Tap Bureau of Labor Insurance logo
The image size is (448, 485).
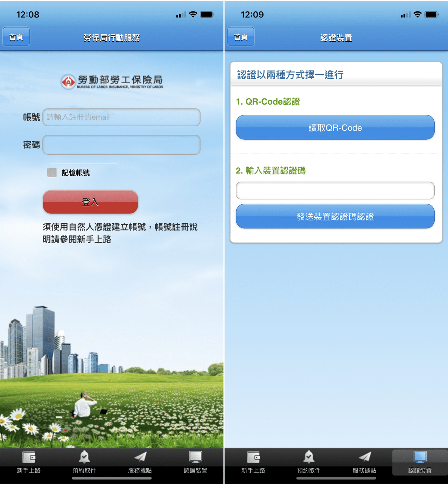tap(112, 82)
